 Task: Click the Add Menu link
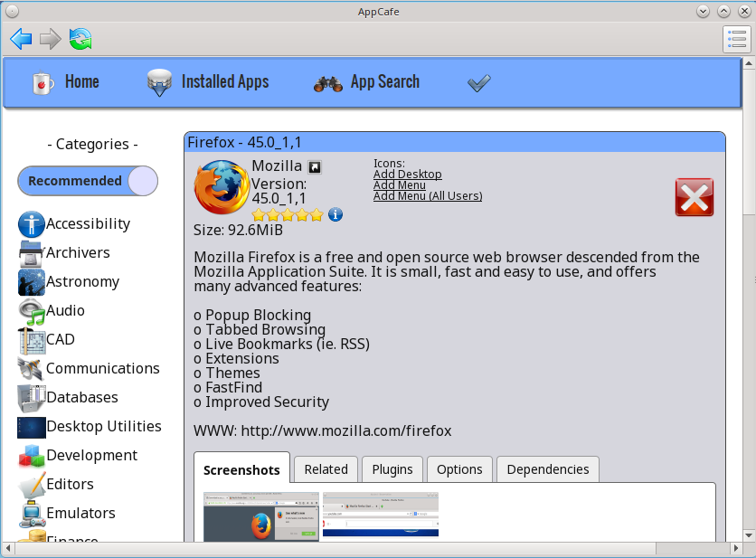tap(400, 184)
